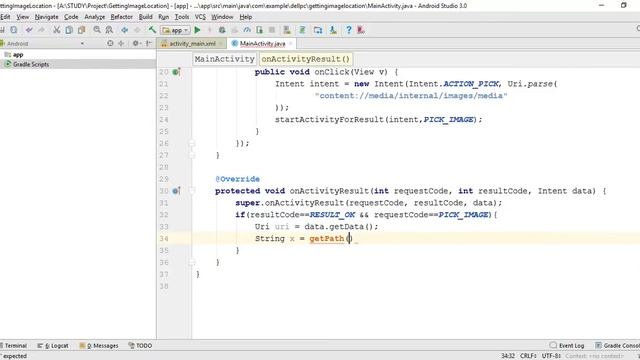Click the red icon after Help
Screen dimensions: 640x360
[x=361, y=30]
